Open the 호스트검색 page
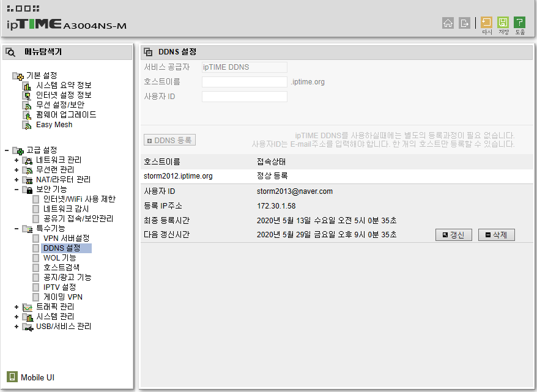This screenshot has width=537, height=392. pyautogui.click(x=61, y=268)
